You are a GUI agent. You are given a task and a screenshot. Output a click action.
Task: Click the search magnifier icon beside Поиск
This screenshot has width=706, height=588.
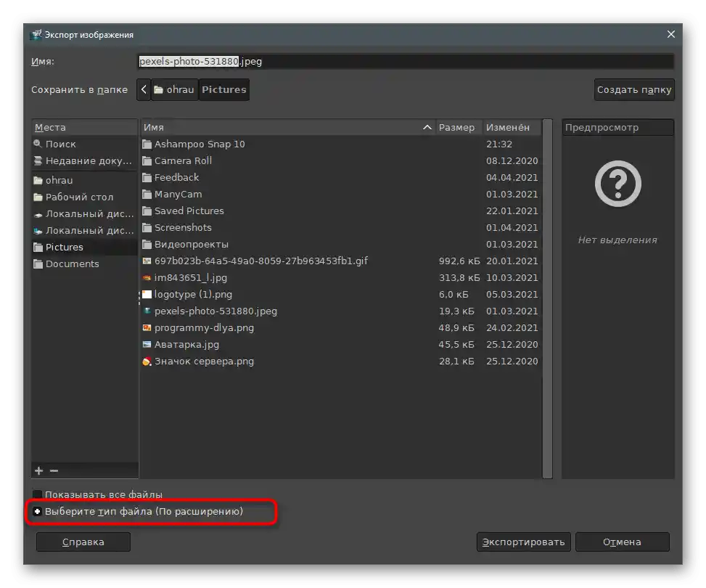click(38, 144)
